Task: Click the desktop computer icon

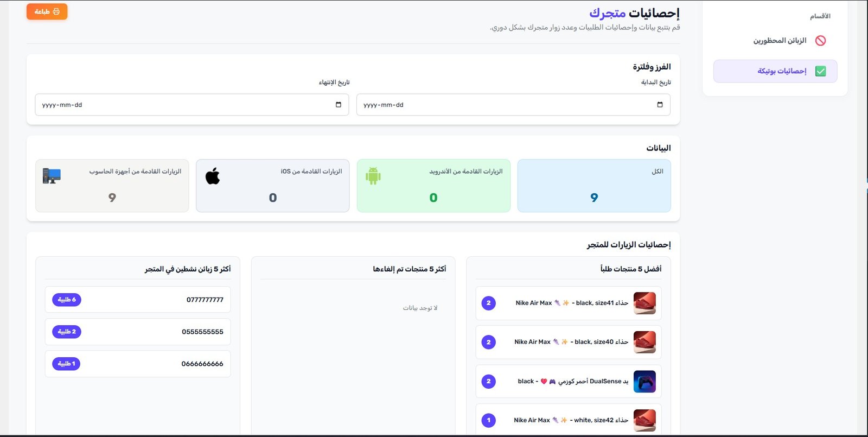Action: tap(52, 176)
